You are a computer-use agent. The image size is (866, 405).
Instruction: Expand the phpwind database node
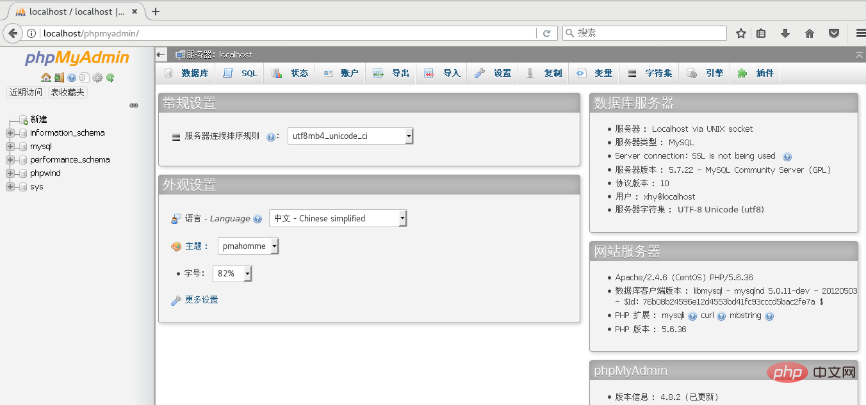click(x=9, y=173)
